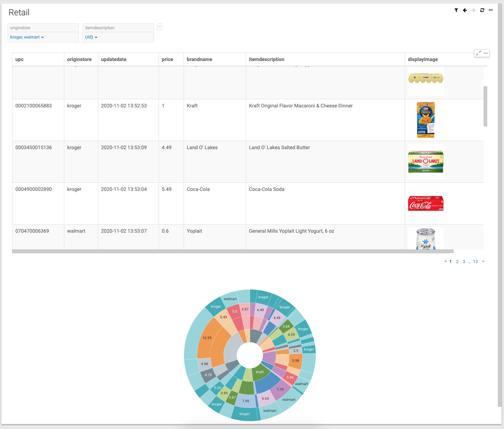Screen dimensions: 504x429
Task: Select the green 3.67 sunburst segment
Action: [x=232, y=397]
